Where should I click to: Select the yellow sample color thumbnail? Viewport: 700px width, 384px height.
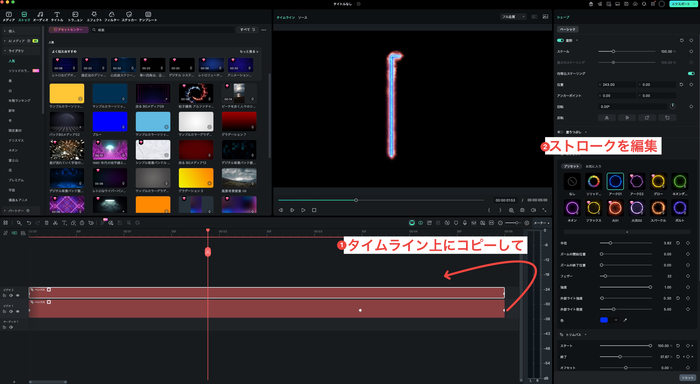(x=67, y=93)
